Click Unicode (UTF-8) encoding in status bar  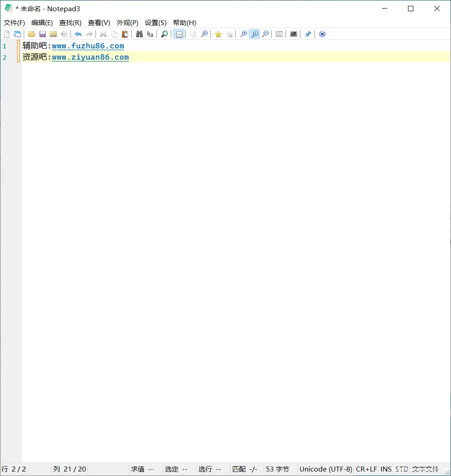[x=325, y=469]
